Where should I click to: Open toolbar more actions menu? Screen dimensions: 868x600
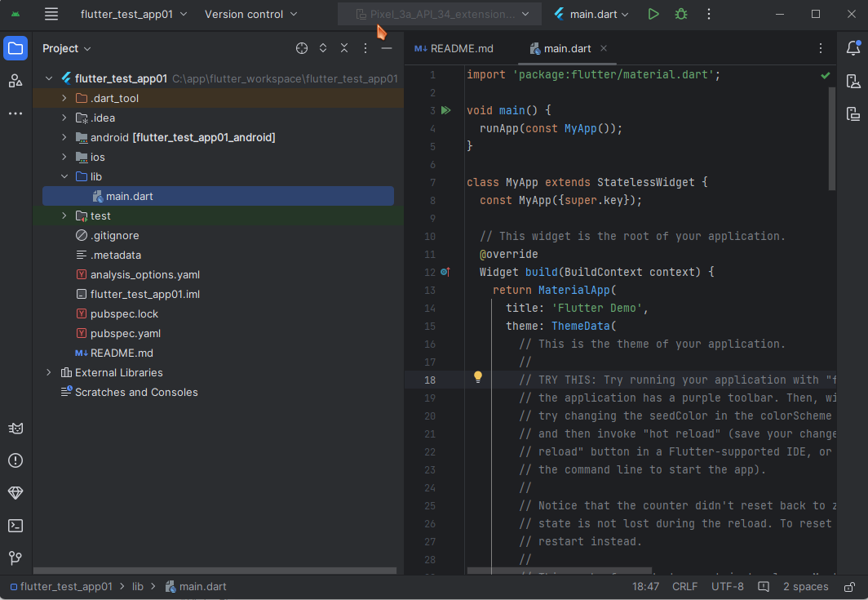click(x=709, y=14)
